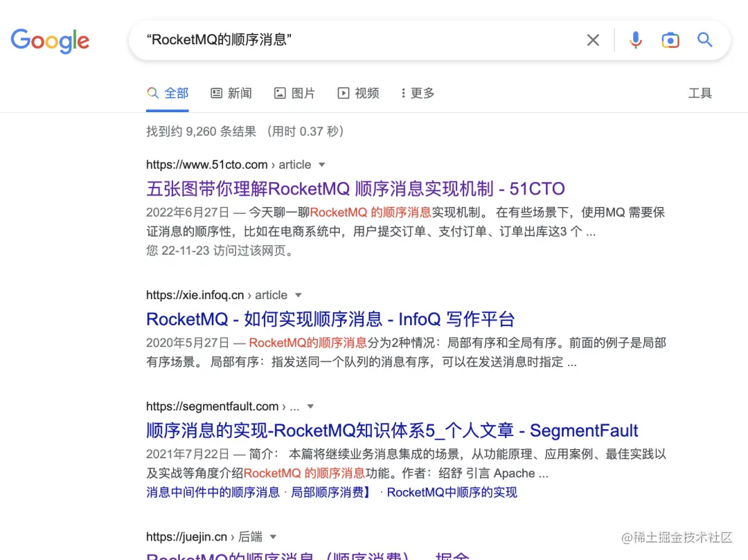Click the 2020年5月27日 snippet date
The height and width of the screenshot is (560, 748).
pyautogui.click(x=188, y=343)
